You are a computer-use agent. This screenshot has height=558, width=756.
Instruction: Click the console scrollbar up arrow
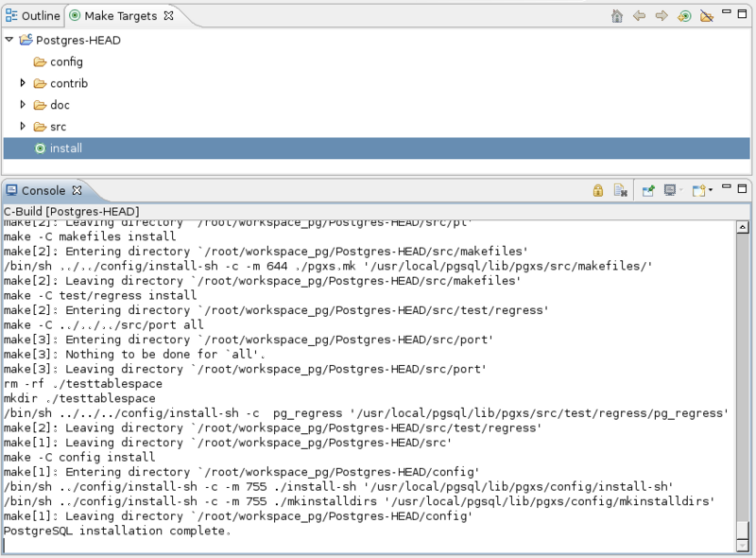tap(742, 227)
